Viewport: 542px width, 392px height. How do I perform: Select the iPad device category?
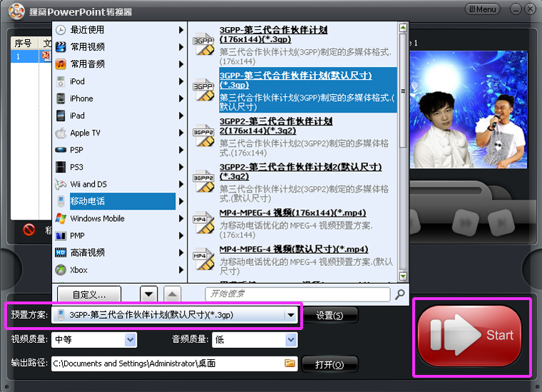pos(119,115)
